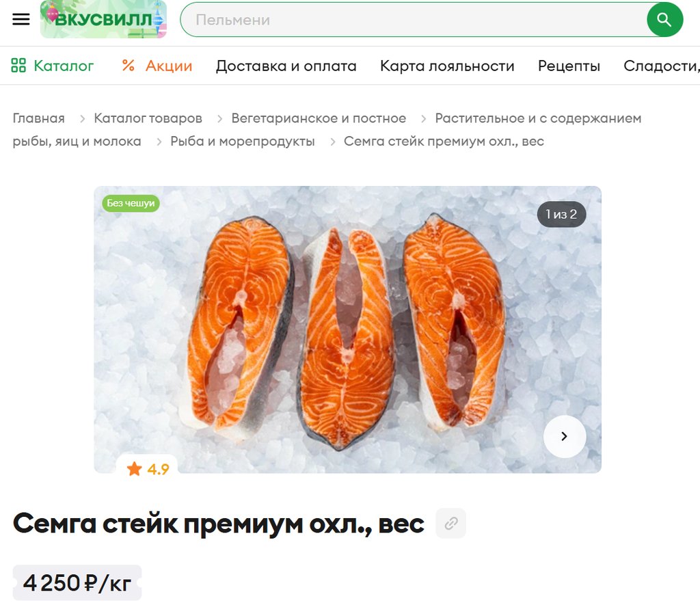
Task: Click the Акции percent icon
Action: [x=128, y=65]
